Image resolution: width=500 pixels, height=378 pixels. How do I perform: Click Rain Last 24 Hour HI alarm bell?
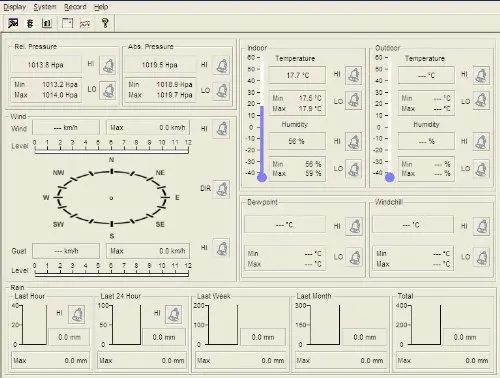pos(174,314)
